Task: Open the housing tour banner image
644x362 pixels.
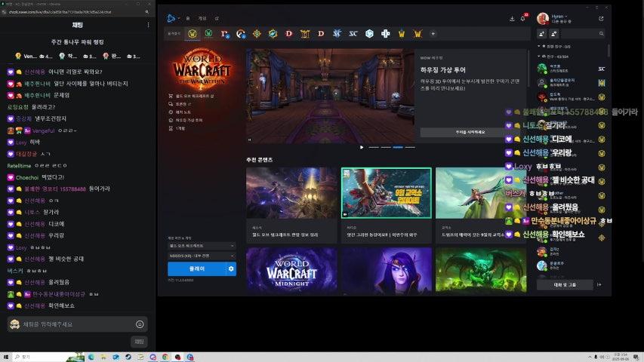Action: point(330,97)
